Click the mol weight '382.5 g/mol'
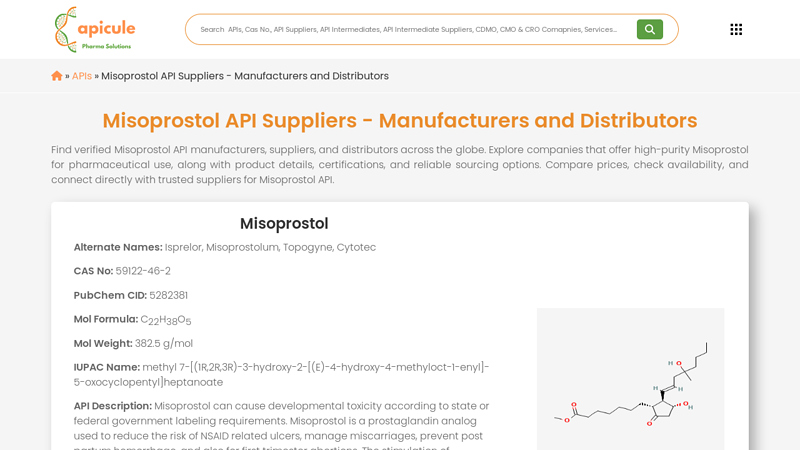Image resolution: width=800 pixels, height=450 pixels. 164,343
